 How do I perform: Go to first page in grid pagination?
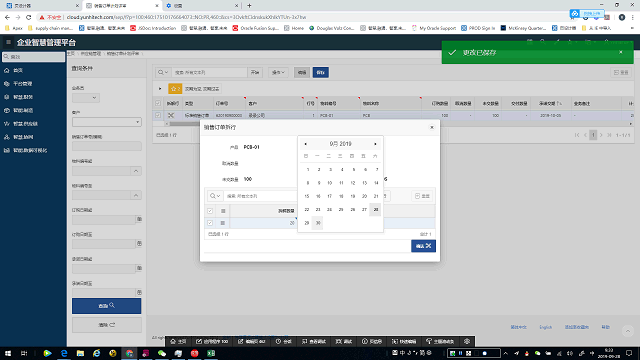[x=577, y=135]
